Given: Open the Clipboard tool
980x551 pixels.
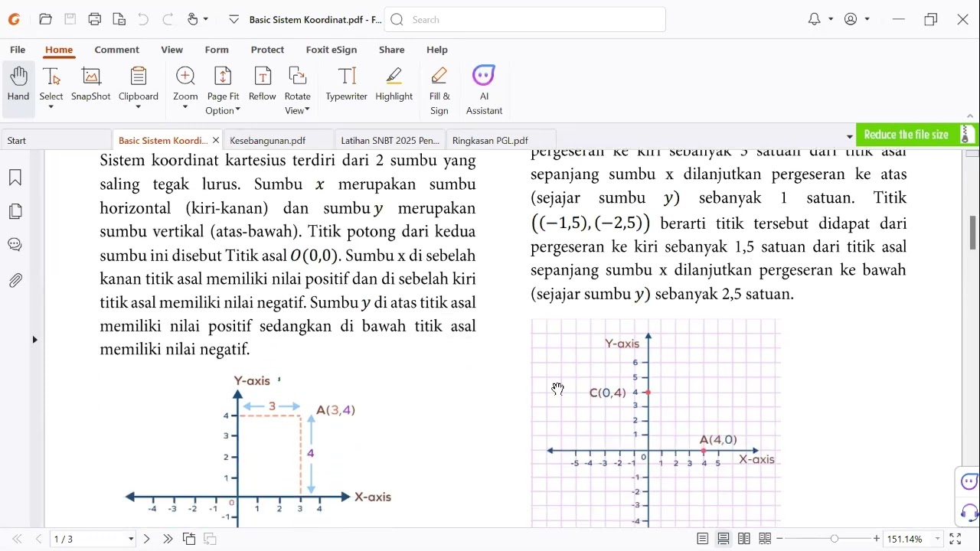Looking at the screenshot, I should (139, 84).
